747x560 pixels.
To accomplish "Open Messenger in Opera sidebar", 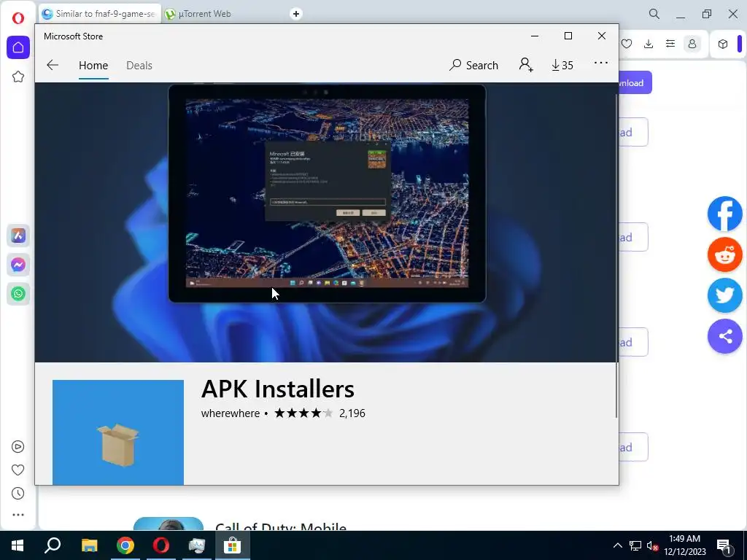I will (x=18, y=264).
